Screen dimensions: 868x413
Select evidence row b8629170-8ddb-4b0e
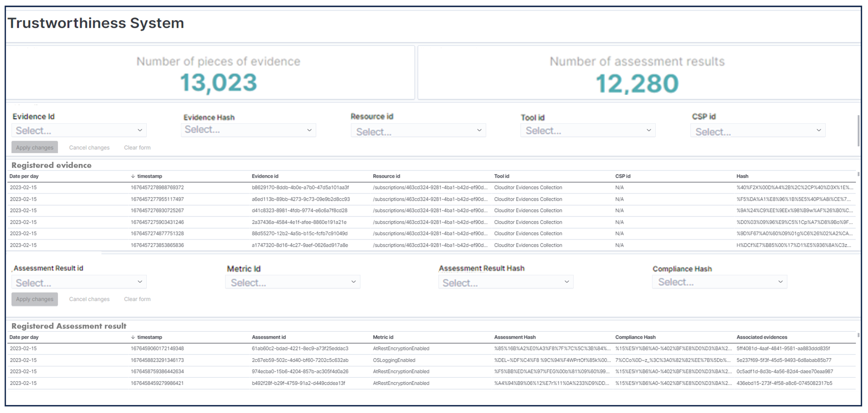point(300,188)
